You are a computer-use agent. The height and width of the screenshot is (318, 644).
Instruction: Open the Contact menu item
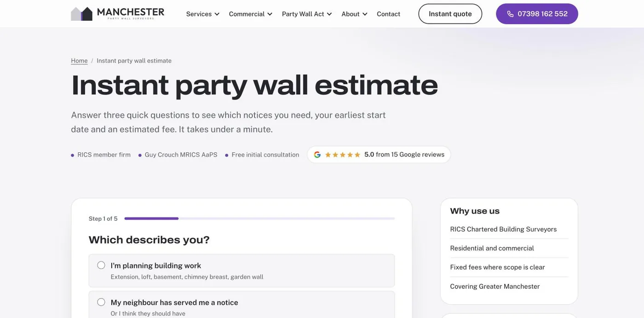[388, 14]
